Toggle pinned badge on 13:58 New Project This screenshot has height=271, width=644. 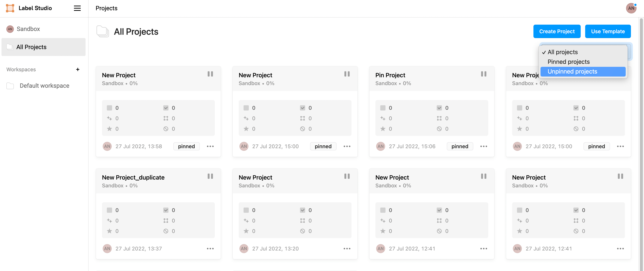[x=186, y=146]
